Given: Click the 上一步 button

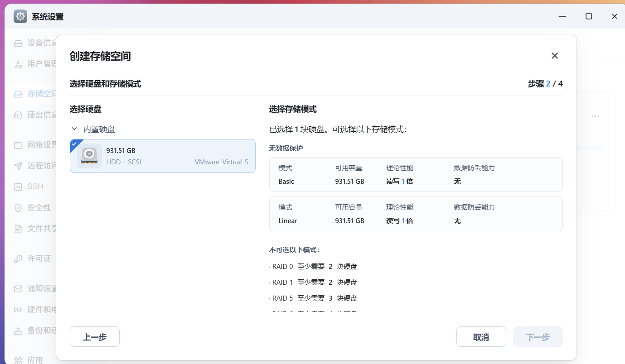Looking at the screenshot, I should pos(95,337).
